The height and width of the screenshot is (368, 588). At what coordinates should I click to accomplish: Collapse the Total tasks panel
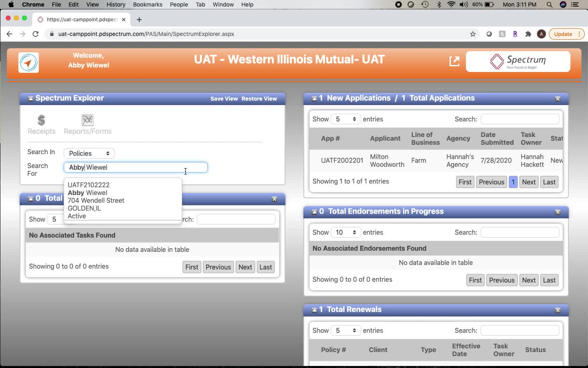click(x=30, y=199)
